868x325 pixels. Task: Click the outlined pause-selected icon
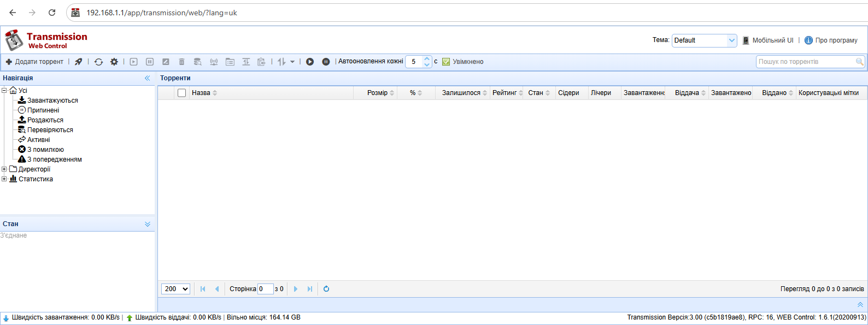pyautogui.click(x=150, y=62)
